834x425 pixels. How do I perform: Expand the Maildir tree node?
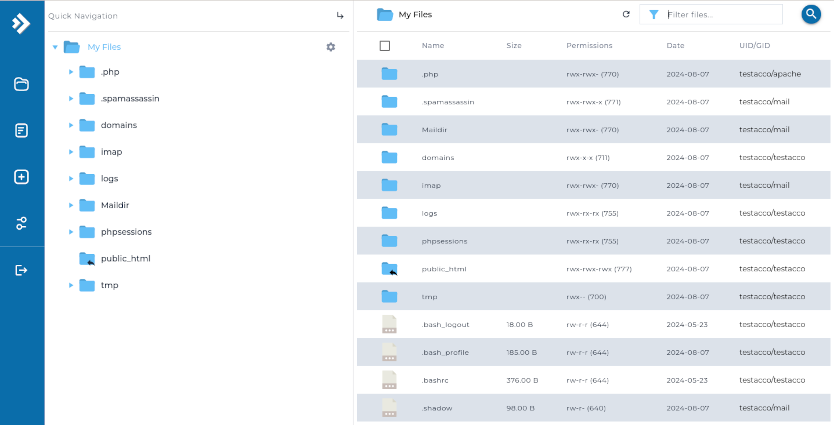70,205
